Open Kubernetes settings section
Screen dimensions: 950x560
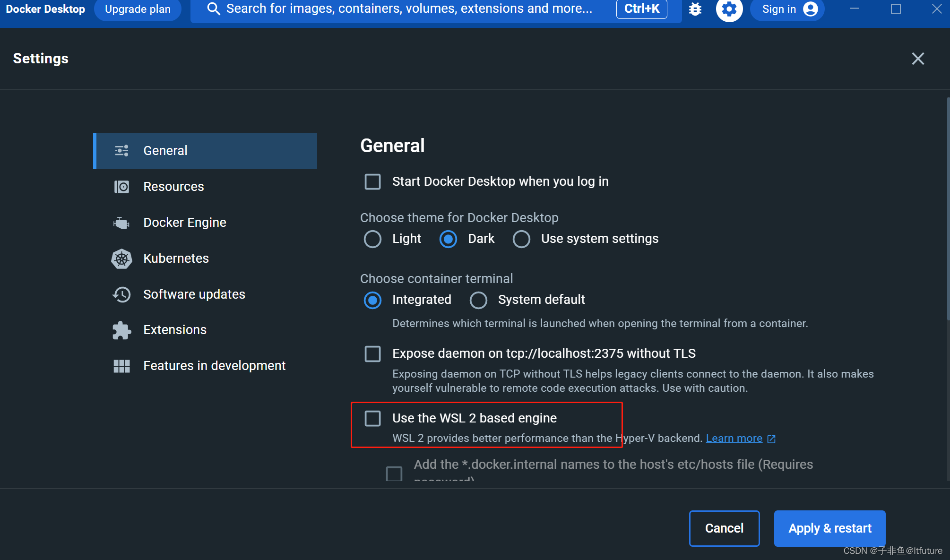point(176,258)
